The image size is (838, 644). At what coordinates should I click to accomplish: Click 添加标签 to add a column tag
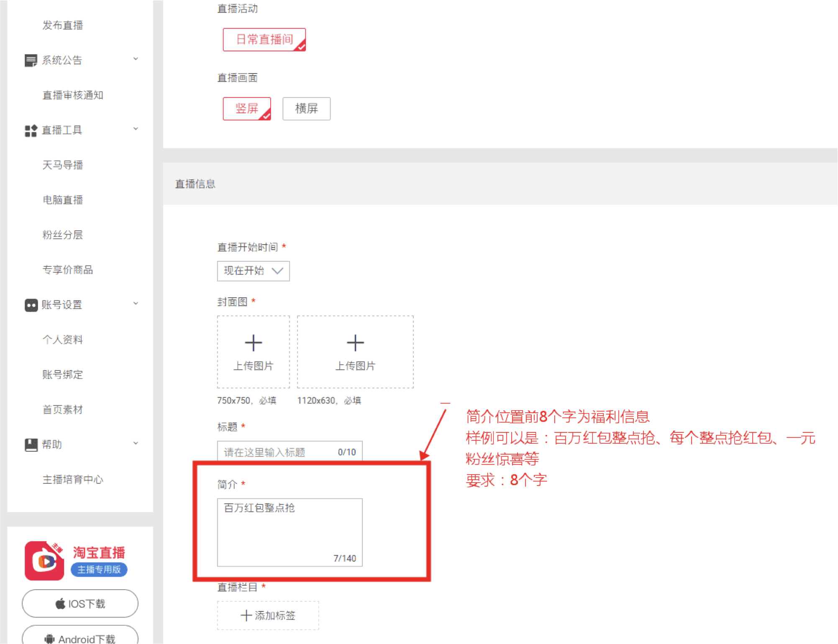click(268, 616)
